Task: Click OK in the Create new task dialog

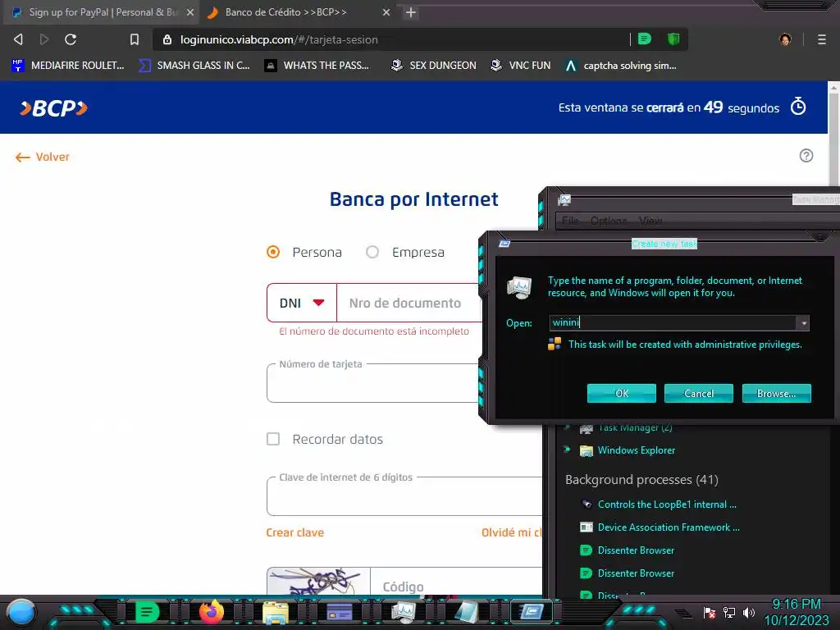Action: coord(622,393)
